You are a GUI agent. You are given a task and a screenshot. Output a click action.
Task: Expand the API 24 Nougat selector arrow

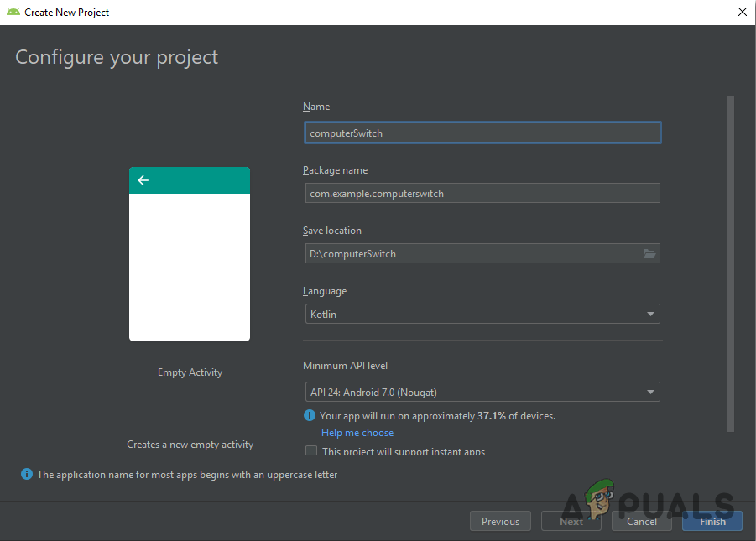(649, 392)
